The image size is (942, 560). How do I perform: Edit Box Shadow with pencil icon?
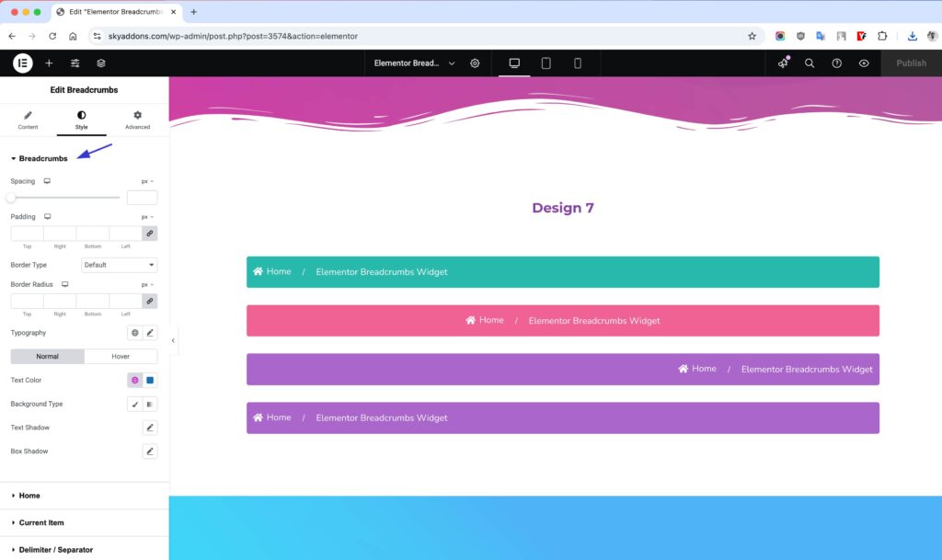point(150,451)
